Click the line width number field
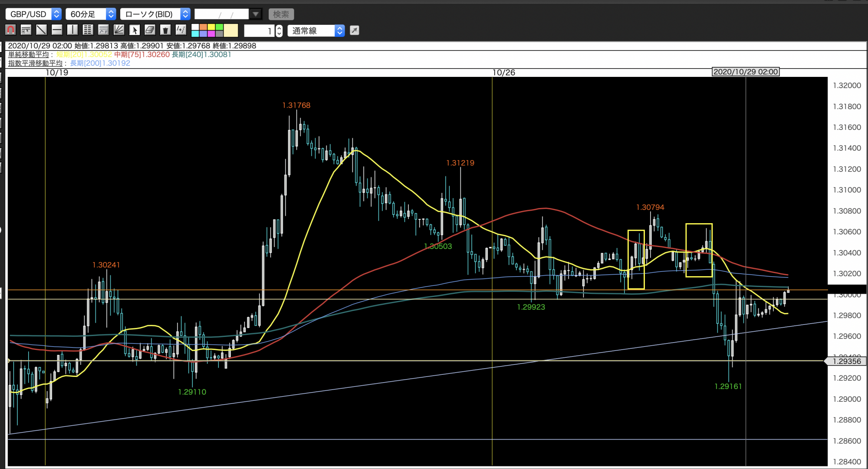Image resolution: width=868 pixels, height=469 pixels. tap(260, 30)
